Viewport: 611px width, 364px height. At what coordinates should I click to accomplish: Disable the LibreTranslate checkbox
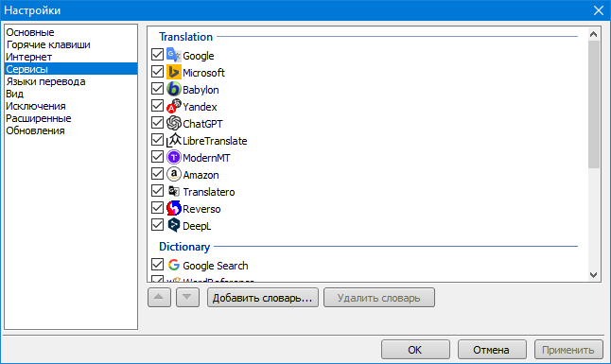pos(157,140)
